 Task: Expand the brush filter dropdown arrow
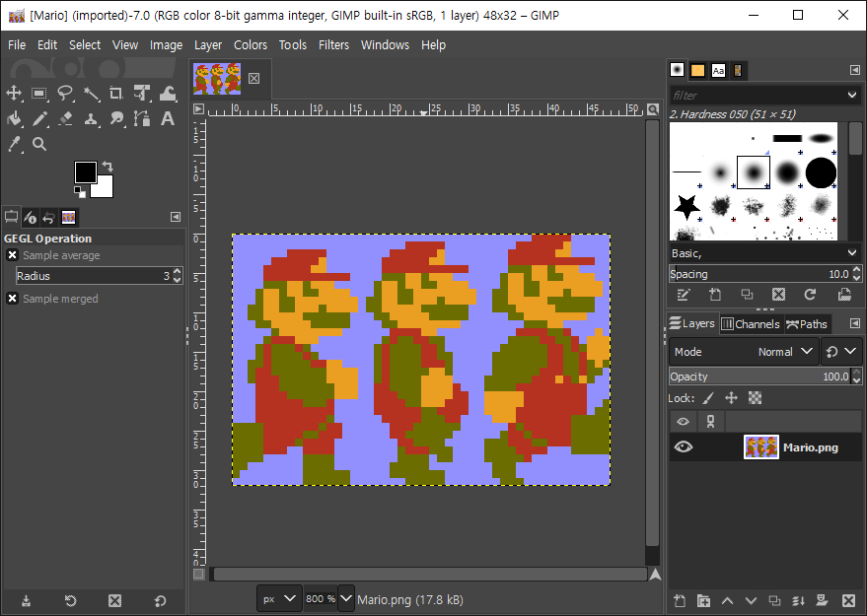[x=851, y=95]
